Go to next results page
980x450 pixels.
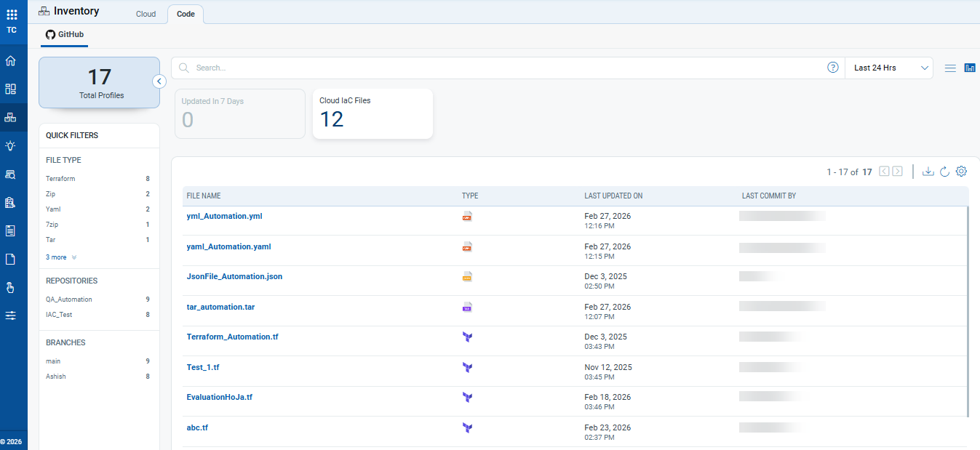coord(898,172)
